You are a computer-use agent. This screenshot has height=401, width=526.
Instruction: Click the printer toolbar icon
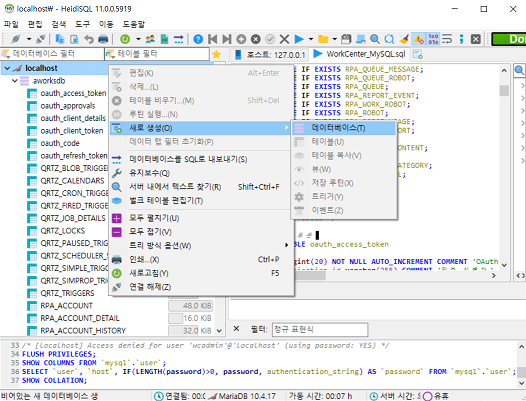point(103,39)
